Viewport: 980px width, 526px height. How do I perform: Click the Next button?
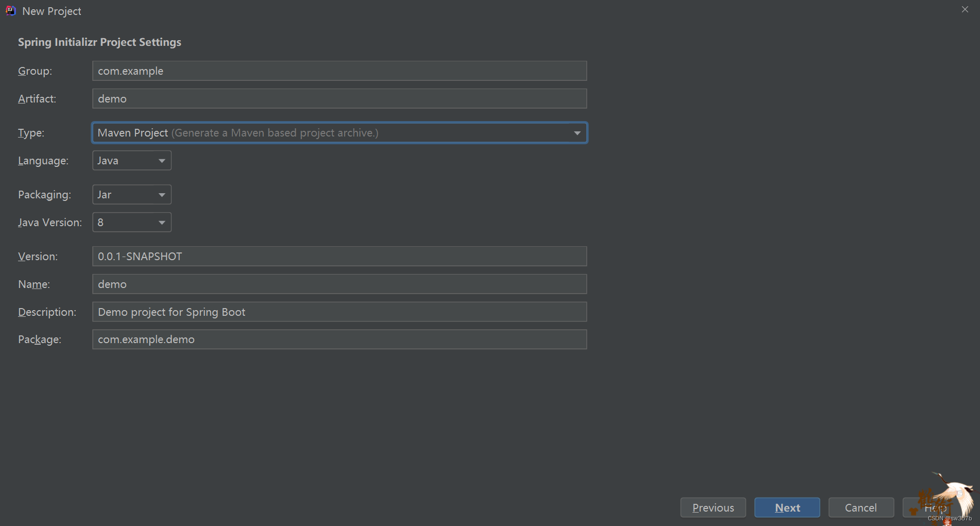(x=787, y=507)
